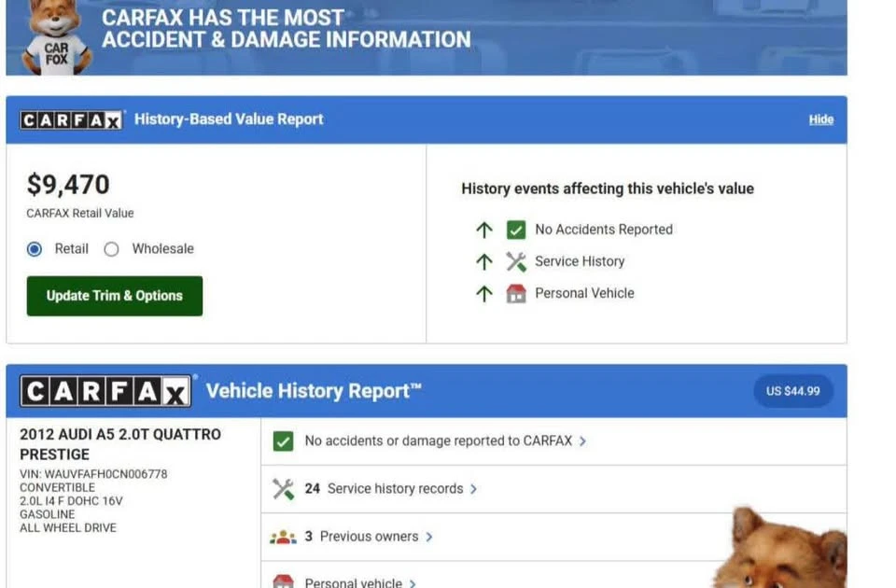This screenshot has width=896, height=588.
Task: Click Update Trim & Options button
Action: pos(114,296)
